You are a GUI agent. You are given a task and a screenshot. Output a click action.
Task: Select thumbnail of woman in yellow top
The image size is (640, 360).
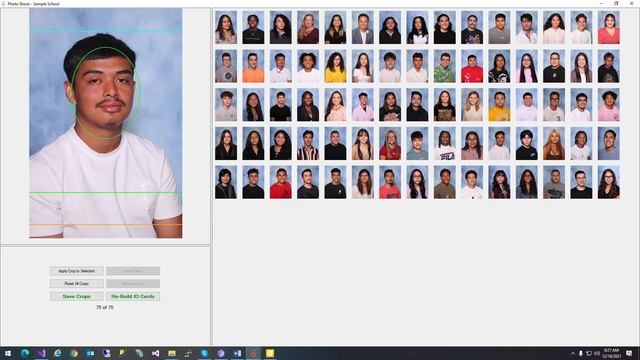point(336,66)
